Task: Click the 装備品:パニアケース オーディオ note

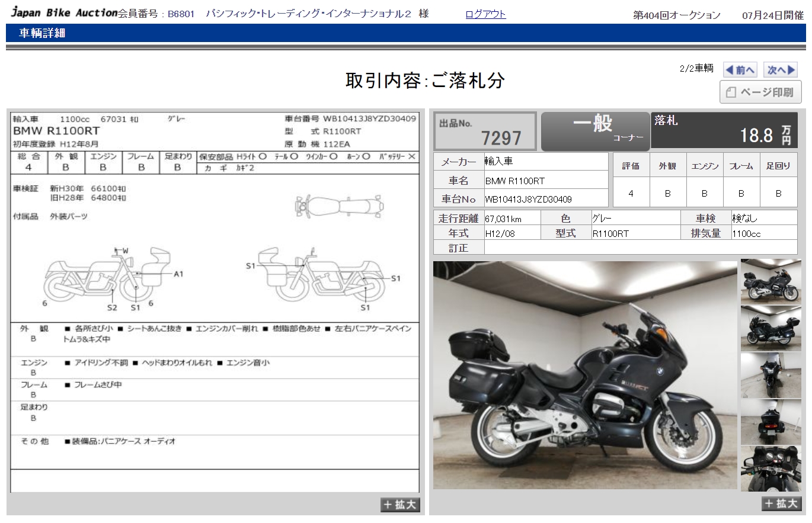Action: 120,441
